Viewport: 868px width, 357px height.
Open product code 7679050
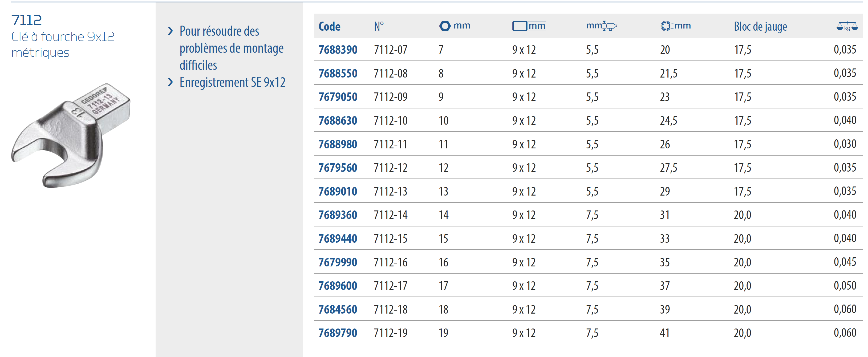point(338,97)
